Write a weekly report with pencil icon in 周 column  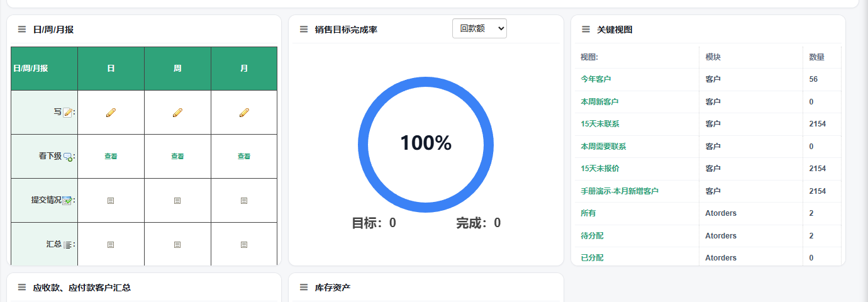pos(177,112)
